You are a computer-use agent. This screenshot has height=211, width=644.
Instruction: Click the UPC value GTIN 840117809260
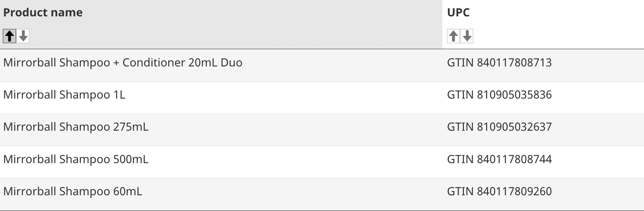tap(499, 191)
